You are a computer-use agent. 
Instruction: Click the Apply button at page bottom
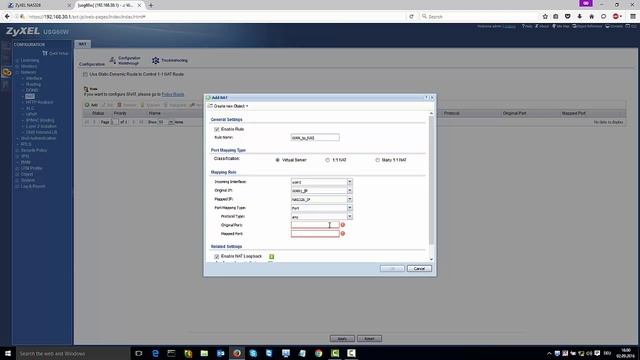click(342, 339)
